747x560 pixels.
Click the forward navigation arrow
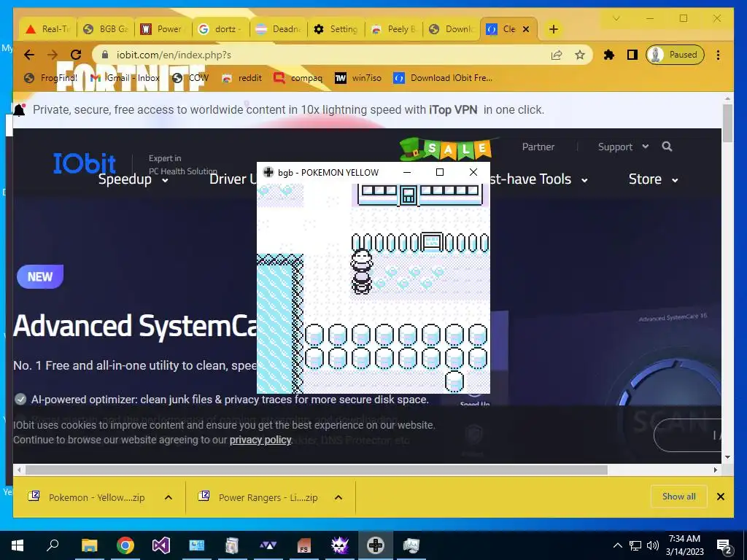(53, 55)
